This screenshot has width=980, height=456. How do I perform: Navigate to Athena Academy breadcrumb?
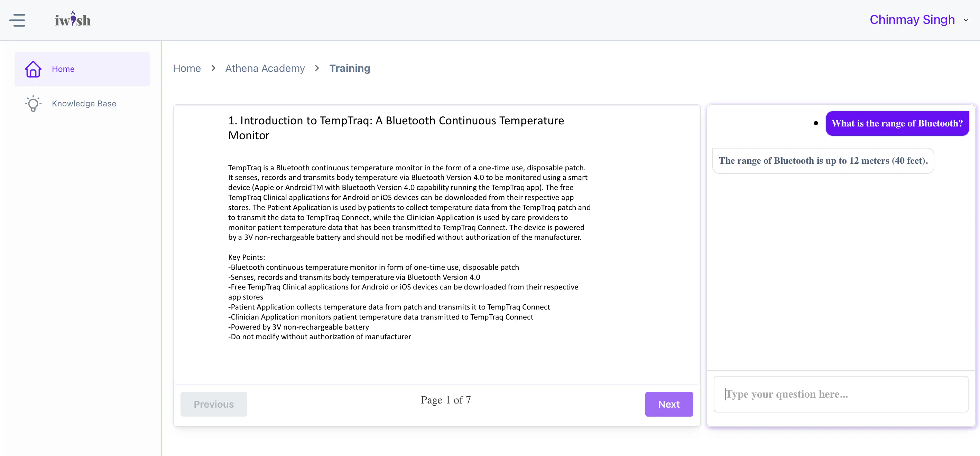pyautogui.click(x=265, y=68)
